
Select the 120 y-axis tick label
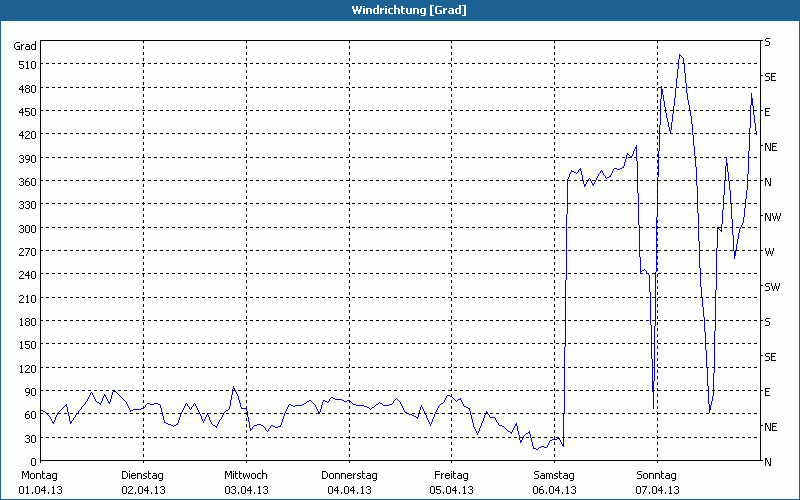tap(28, 368)
